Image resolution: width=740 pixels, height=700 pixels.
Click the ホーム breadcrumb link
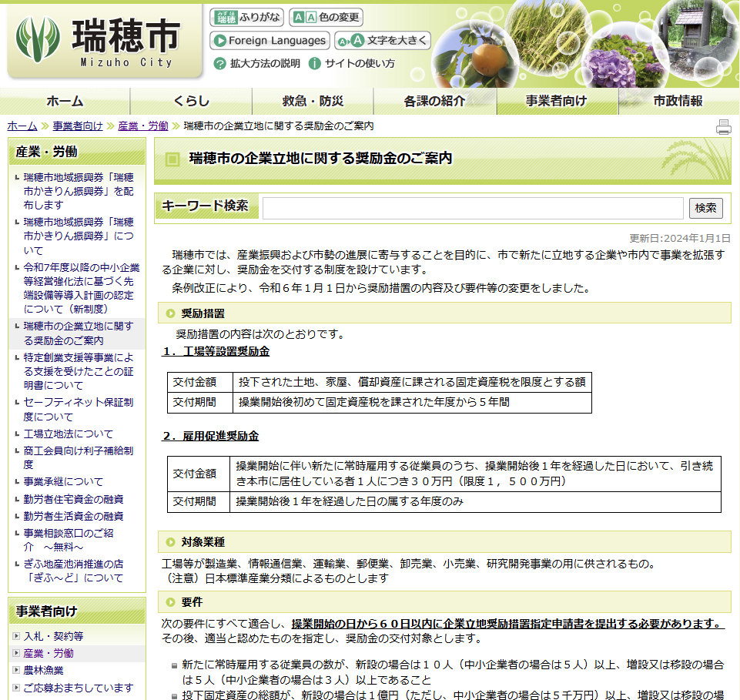22,126
